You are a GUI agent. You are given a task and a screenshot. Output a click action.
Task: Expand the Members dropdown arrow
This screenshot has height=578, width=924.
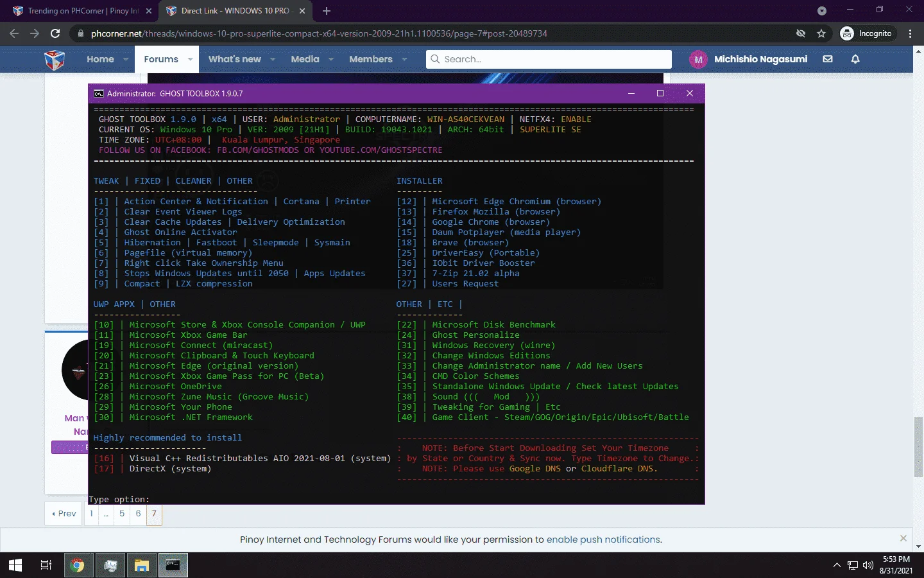tap(404, 59)
